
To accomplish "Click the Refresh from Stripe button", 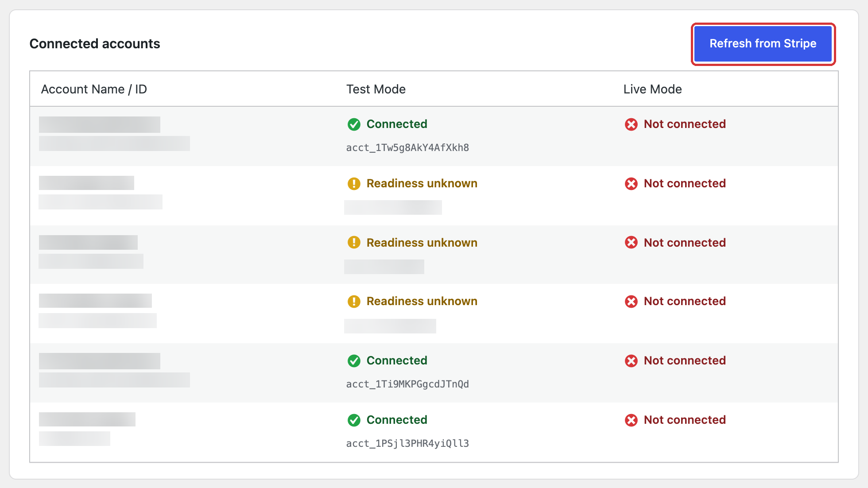I will pos(763,44).
